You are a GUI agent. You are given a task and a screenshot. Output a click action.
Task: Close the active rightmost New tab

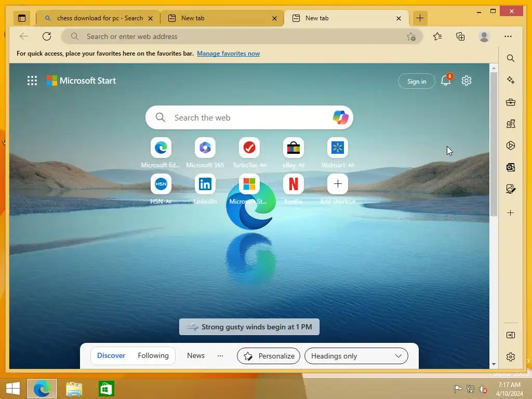coord(398,18)
